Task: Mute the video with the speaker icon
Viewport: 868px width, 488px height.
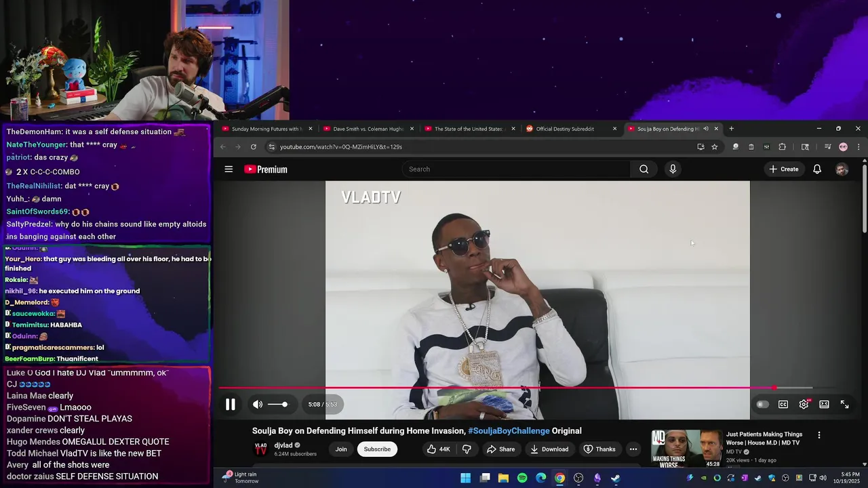Action: [258, 405]
